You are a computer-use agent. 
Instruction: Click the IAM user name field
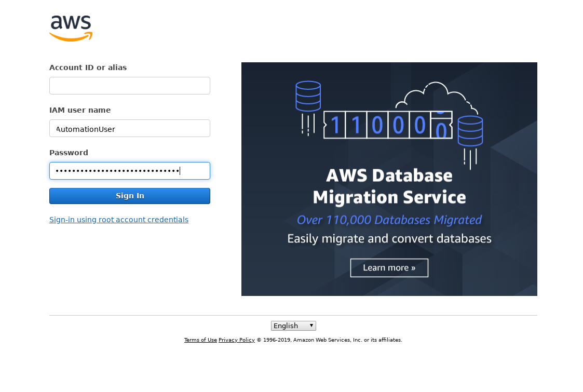tap(130, 128)
